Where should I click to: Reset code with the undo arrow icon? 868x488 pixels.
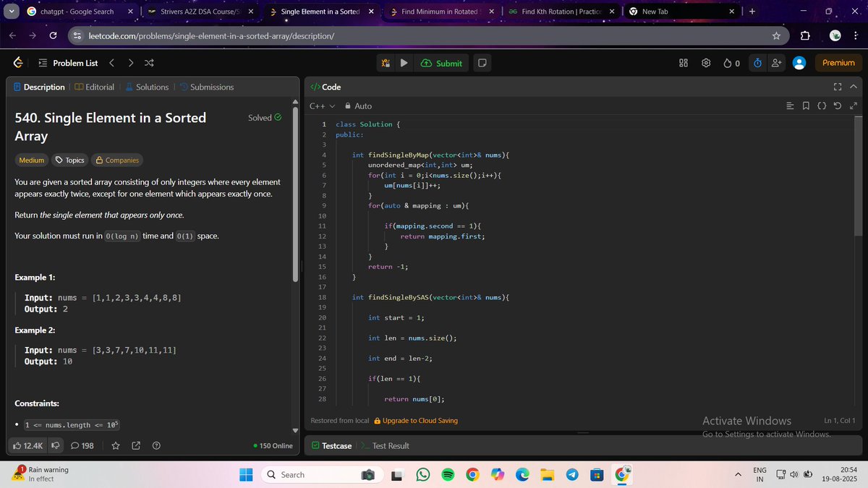838,106
